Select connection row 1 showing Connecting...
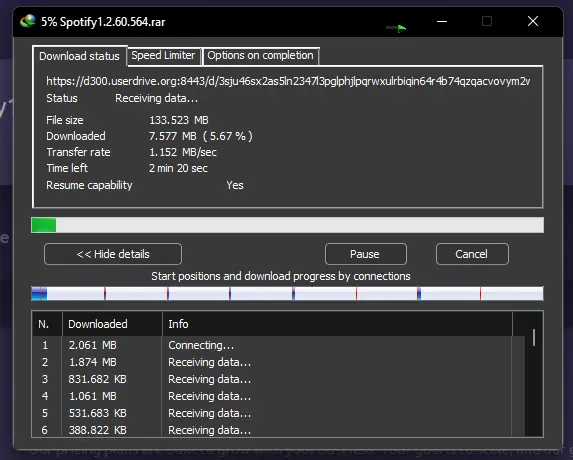 coord(278,345)
